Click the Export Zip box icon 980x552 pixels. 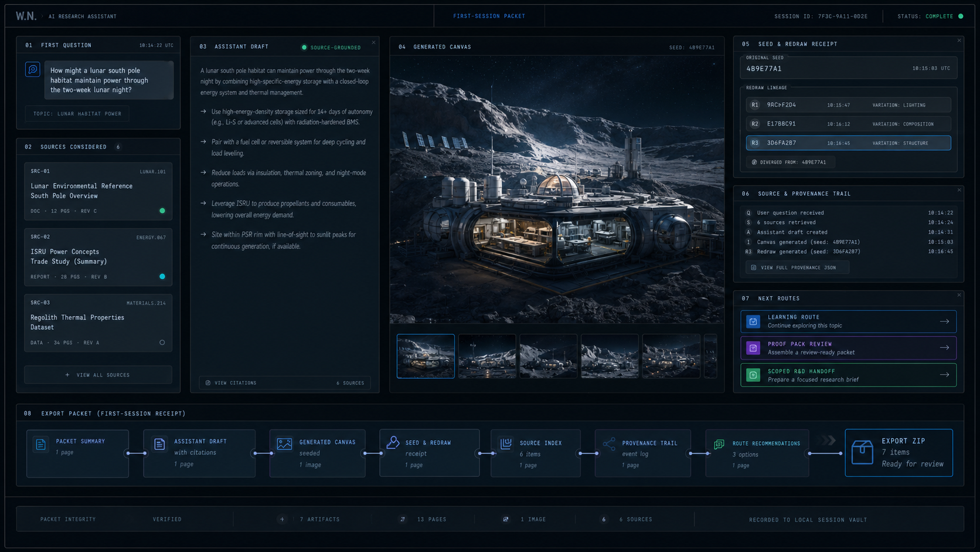862,452
